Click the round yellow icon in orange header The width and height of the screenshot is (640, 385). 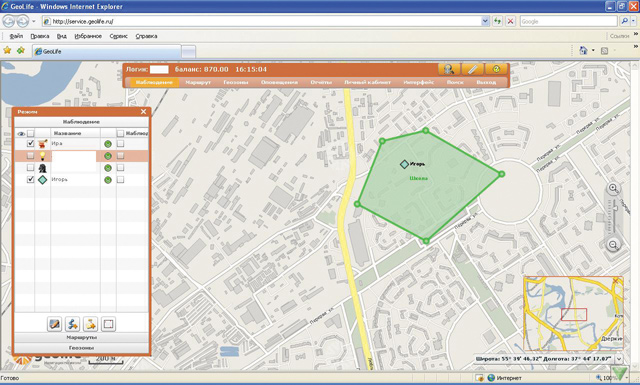pos(496,69)
